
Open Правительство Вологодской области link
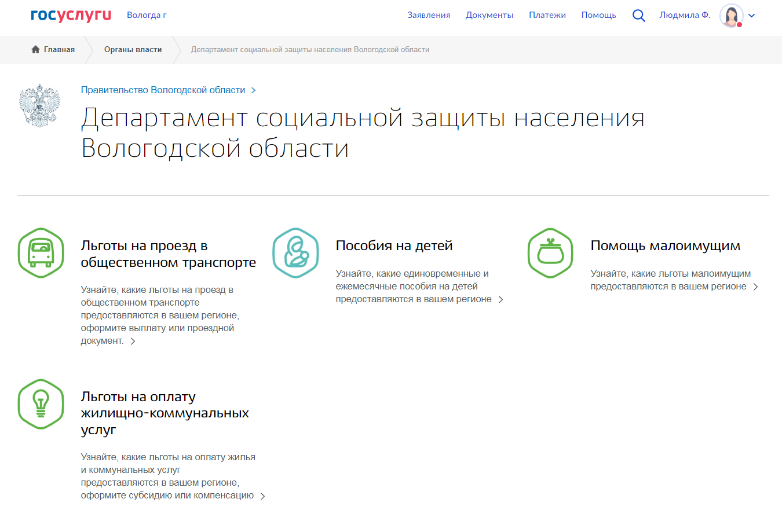pyautogui.click(x=163, y=90)
